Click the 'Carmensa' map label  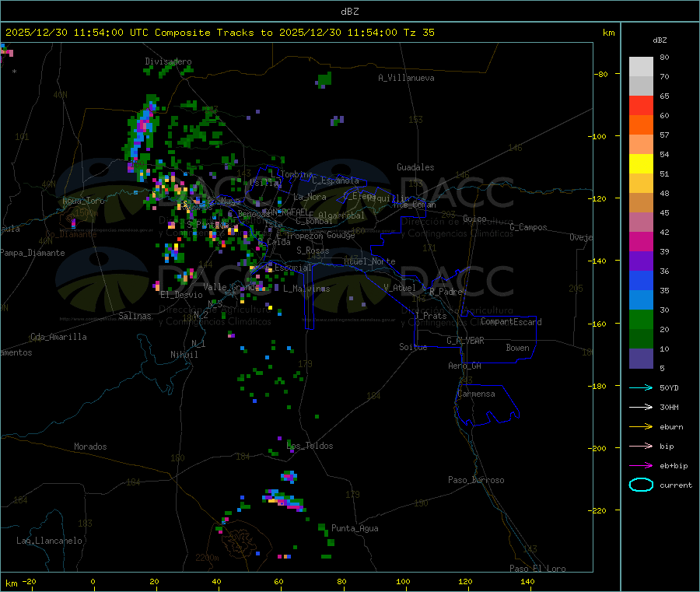(x=476, y=394)
